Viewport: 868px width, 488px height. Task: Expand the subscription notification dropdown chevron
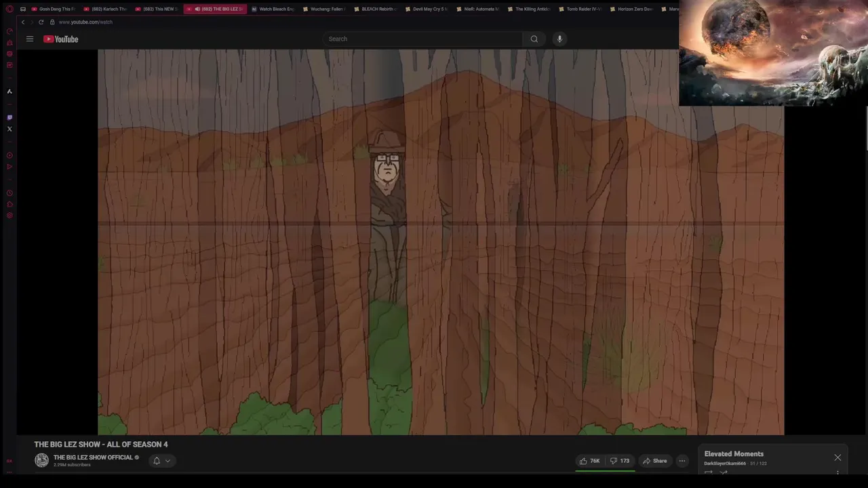coord(167,461)
